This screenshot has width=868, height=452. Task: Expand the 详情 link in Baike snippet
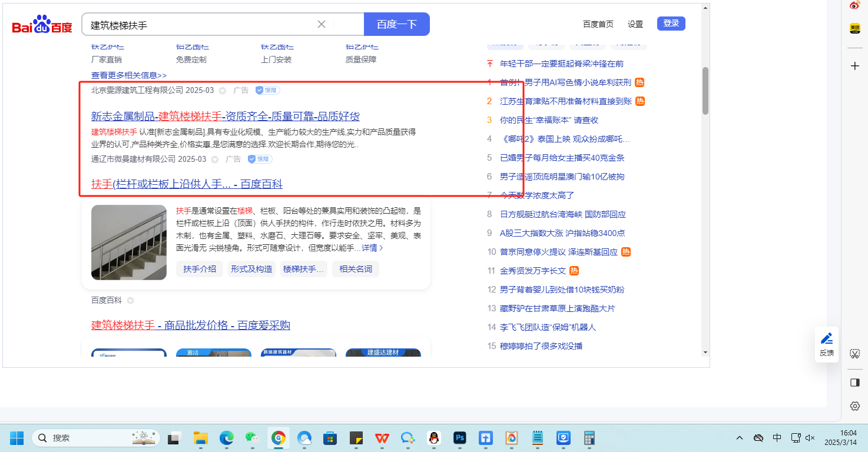[372, 248]
